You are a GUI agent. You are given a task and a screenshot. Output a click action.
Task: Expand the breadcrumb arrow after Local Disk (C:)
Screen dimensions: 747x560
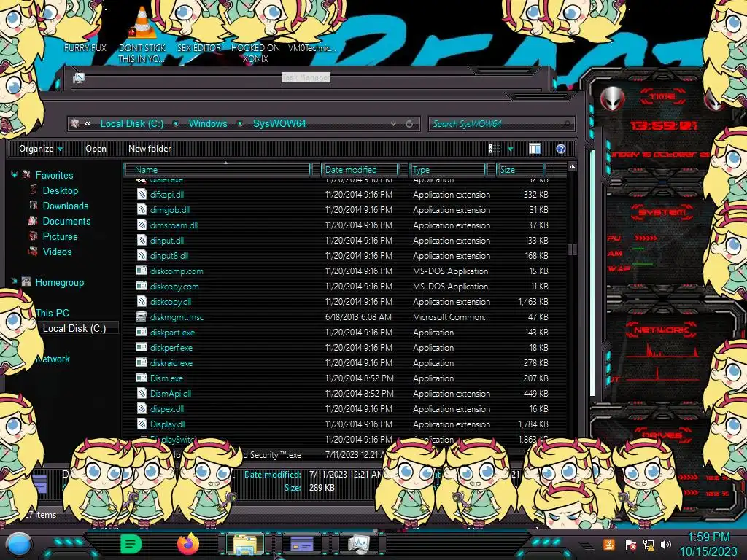176,124
